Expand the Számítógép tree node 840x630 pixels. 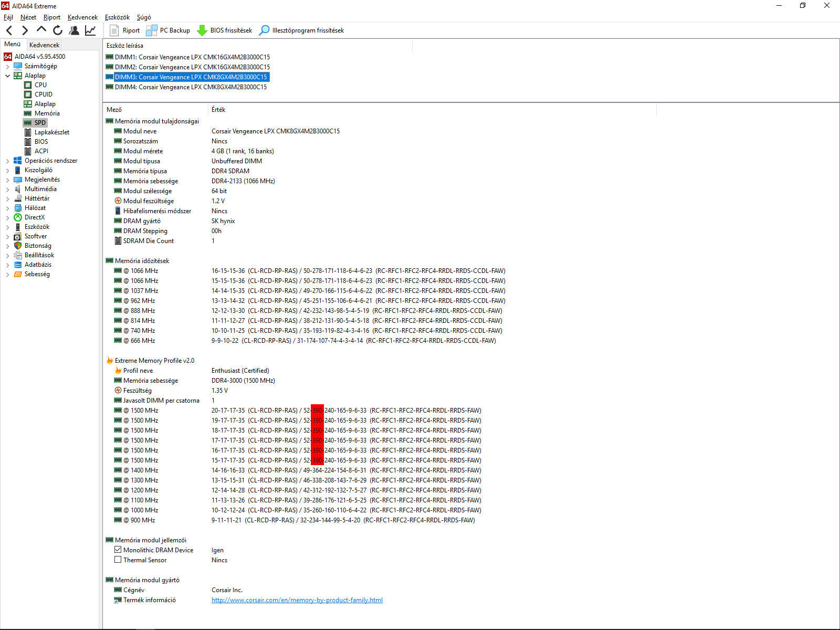point(7,66)
